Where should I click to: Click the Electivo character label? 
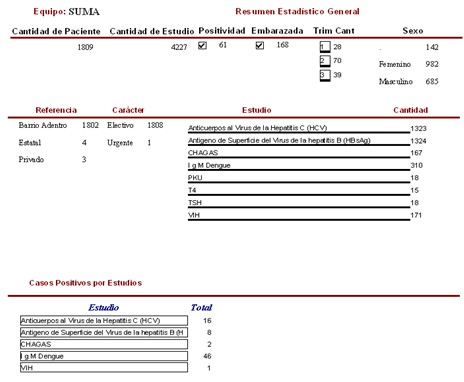[120, 125]
